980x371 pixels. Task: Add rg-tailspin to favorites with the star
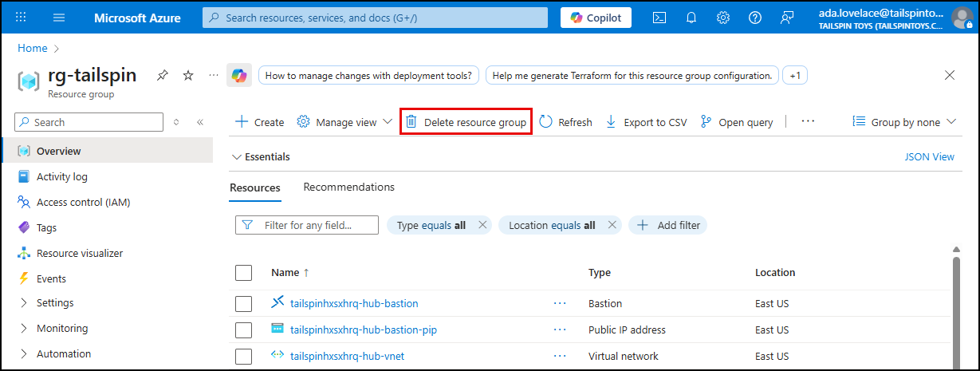(x=188, y=75)
